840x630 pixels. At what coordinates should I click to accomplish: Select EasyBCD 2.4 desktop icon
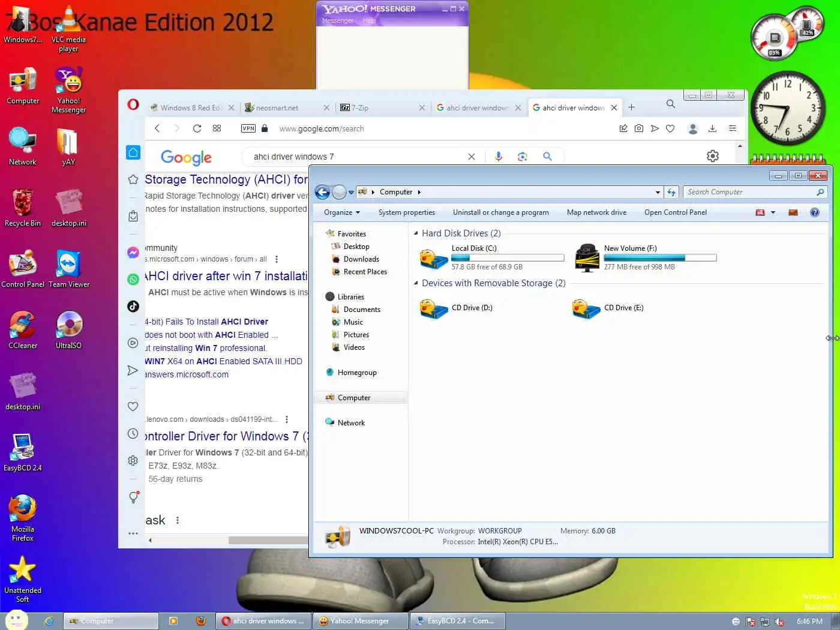(23, 452)
